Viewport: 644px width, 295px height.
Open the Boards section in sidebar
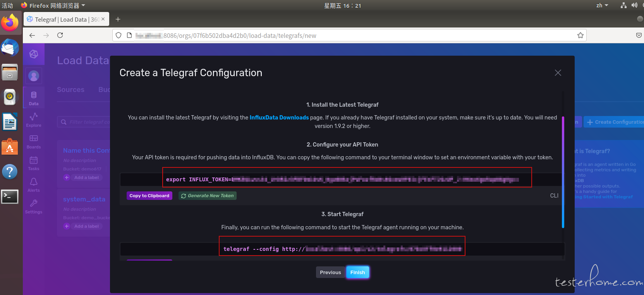(34, 142)
